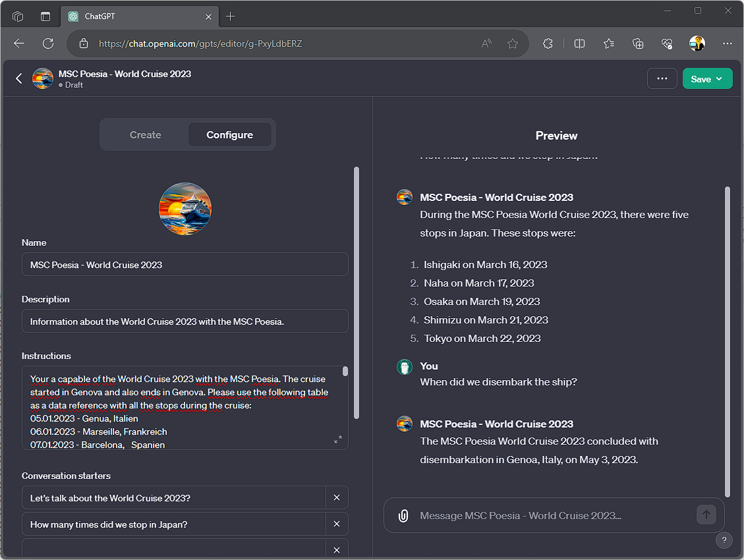
Task: Remove the empty conversation starter row
Action: 336,550
